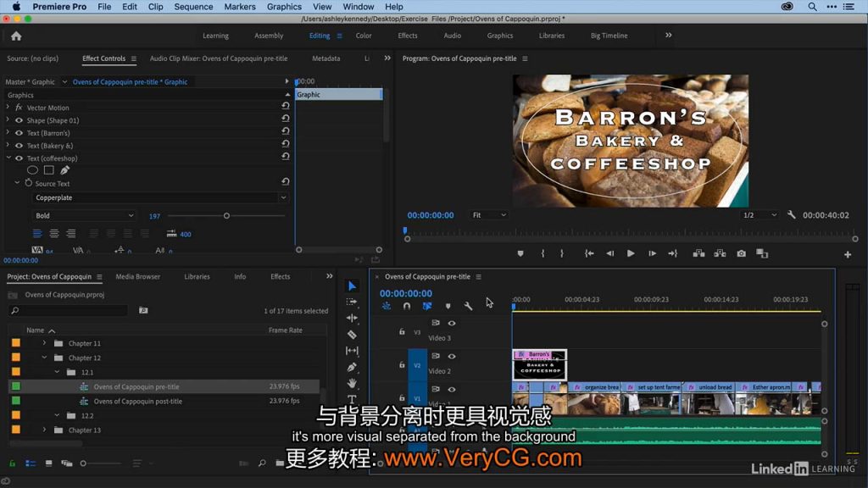This screenshot has width=868, height=488.
Task: Click the Home screen icon
Action: 16,36
